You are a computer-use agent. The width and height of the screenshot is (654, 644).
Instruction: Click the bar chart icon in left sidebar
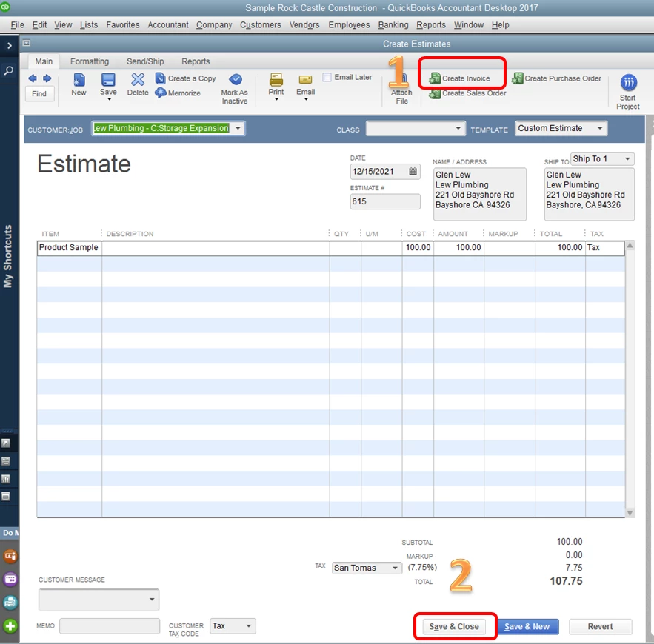6,478
